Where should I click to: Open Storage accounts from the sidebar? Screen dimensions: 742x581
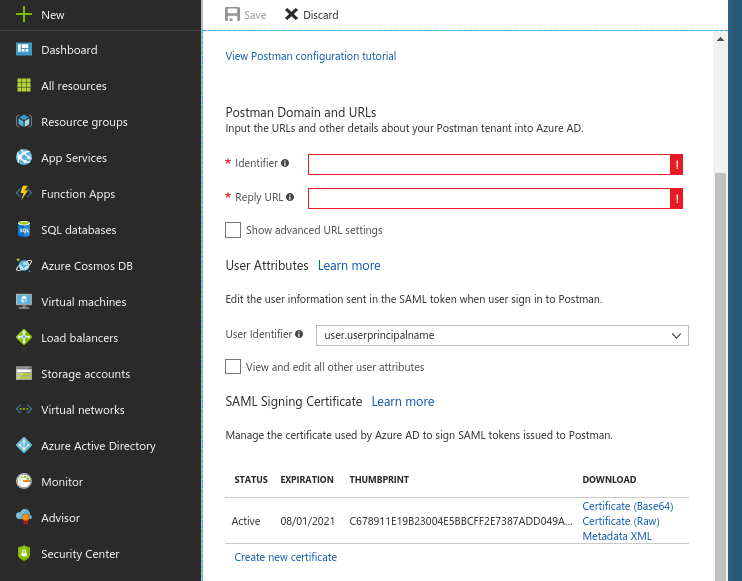[86, 374]
